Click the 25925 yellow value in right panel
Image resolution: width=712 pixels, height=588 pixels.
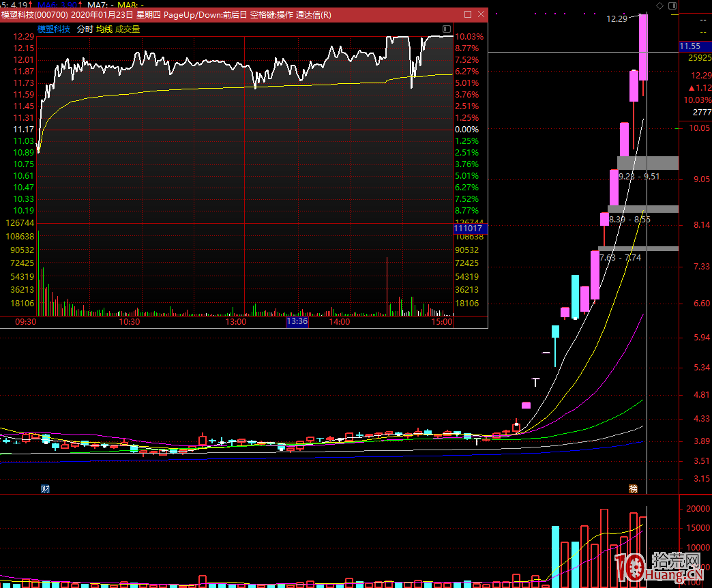pos(700,58)
